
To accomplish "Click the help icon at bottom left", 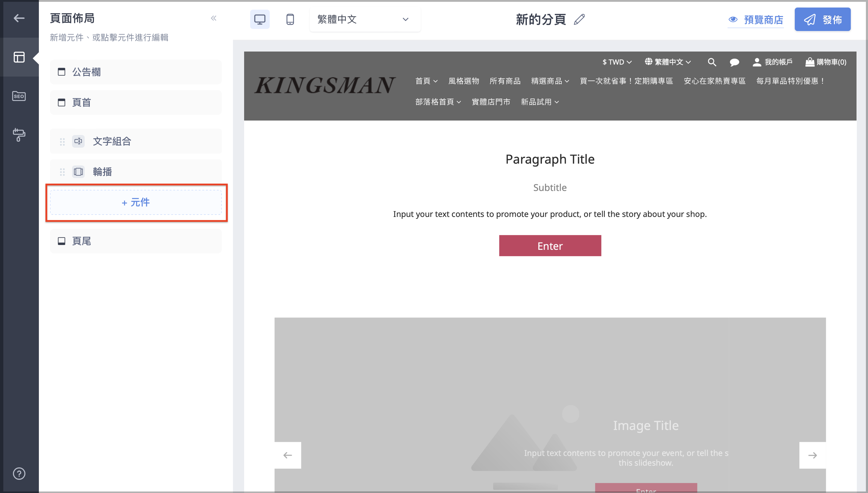I will point(19,473).
